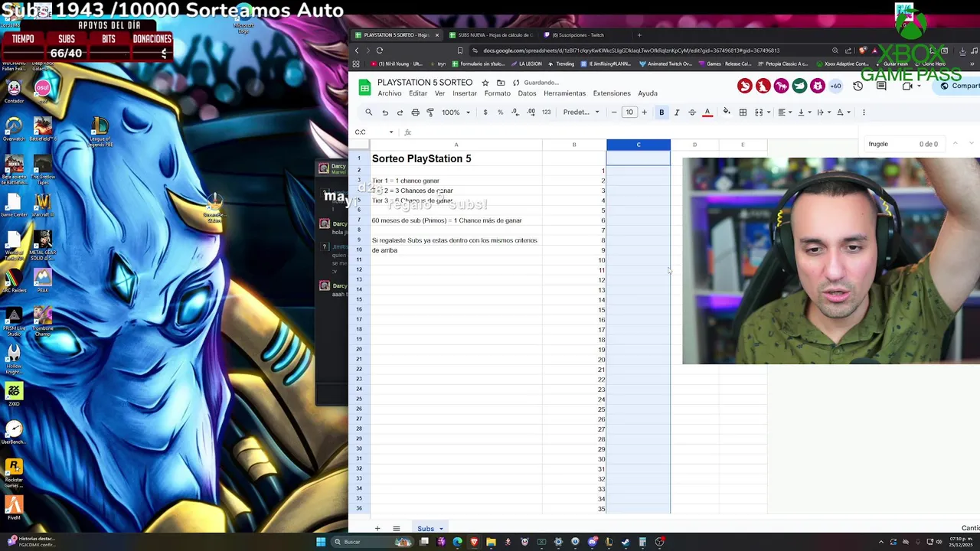Undo the last action in Sheets
This screenshot has height=551, width=980.
coord(385,112)
